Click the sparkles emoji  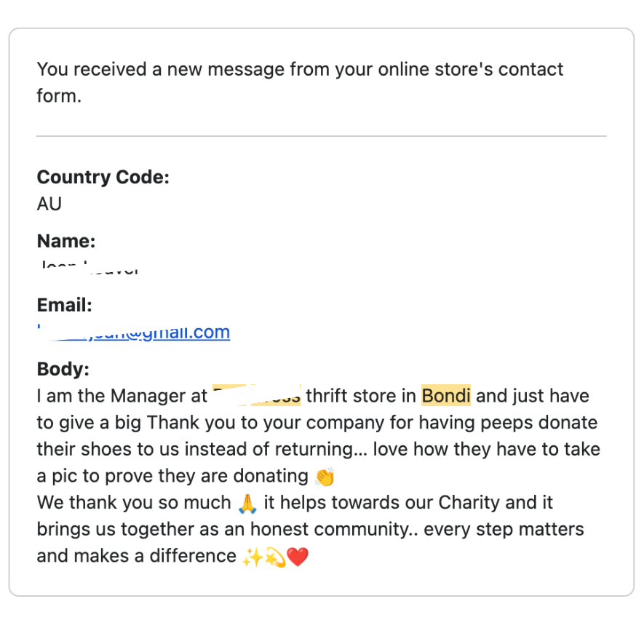pos(253,557)
